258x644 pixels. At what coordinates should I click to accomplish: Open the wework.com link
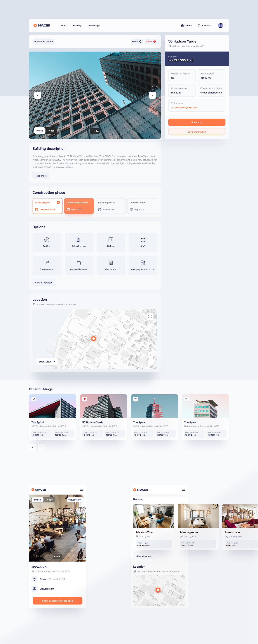pyautogui.click(x=47, y=589)
